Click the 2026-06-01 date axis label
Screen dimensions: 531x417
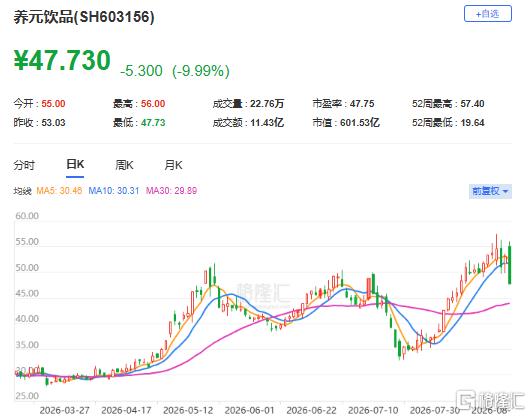[x=250, y=410]
